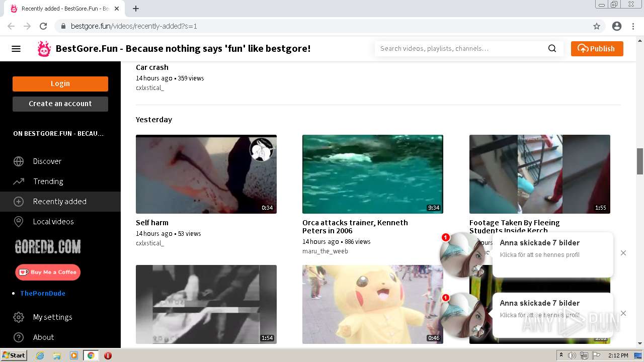Open the Self harm video thumbnail
Screen dimensions: 644x362
point(206,174)
